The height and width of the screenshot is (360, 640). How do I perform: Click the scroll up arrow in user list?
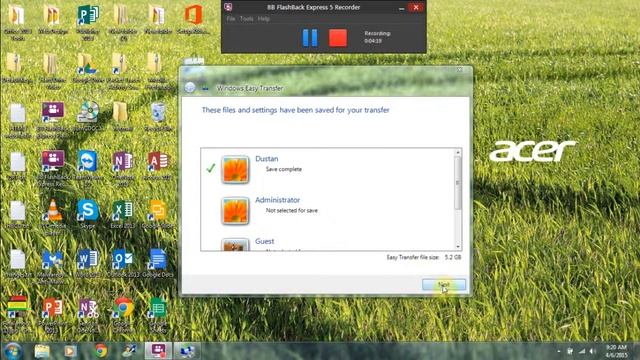458,152
